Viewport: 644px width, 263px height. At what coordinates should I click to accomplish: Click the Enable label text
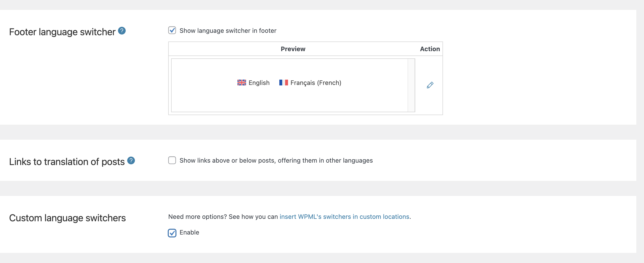(x=189, y=232)
